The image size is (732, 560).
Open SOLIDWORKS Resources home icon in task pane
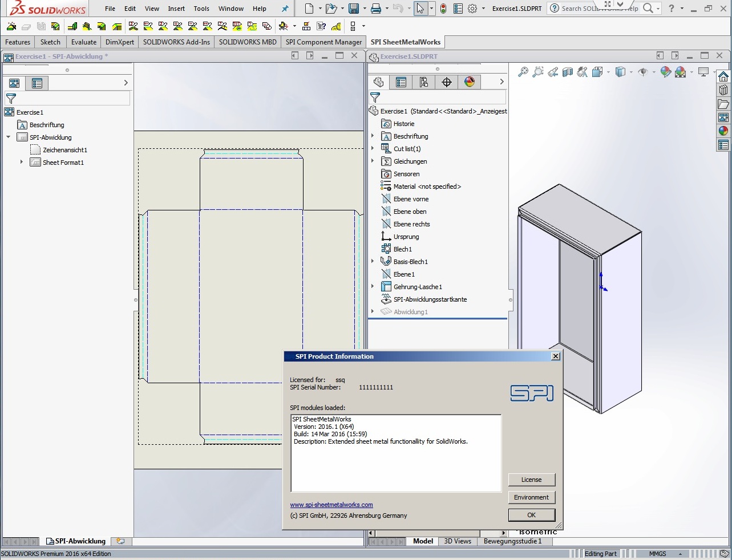pos(723,76)
